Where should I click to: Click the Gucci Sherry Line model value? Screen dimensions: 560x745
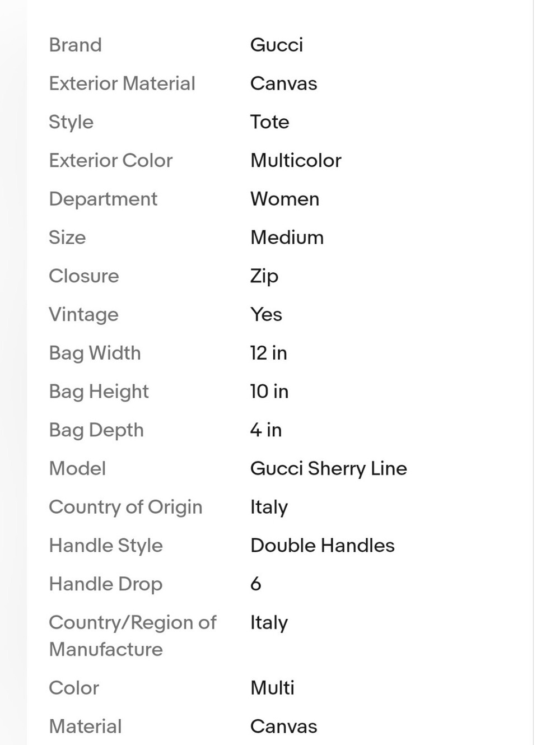[329, 469]
